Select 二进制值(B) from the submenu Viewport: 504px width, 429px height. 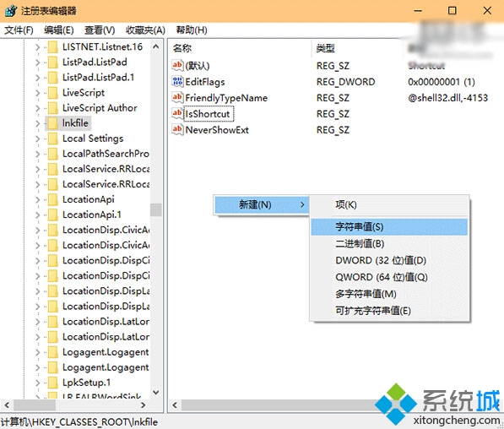[389, 244]
